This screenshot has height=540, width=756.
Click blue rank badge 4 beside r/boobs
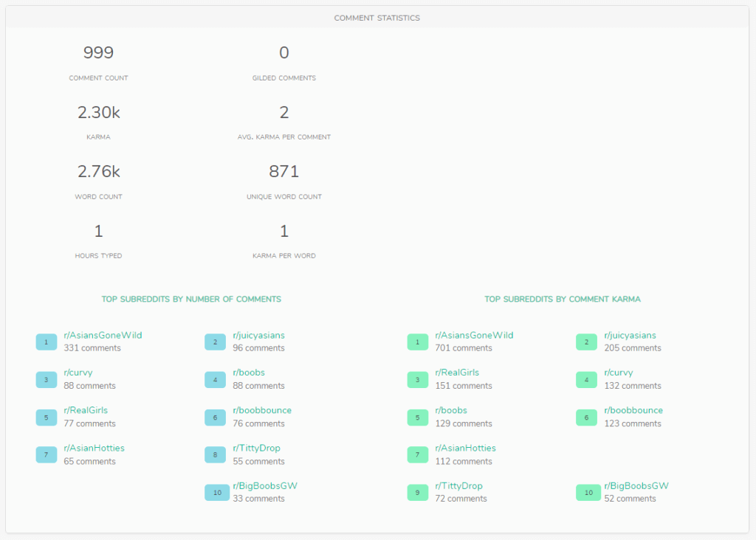[x=215, y=380]
